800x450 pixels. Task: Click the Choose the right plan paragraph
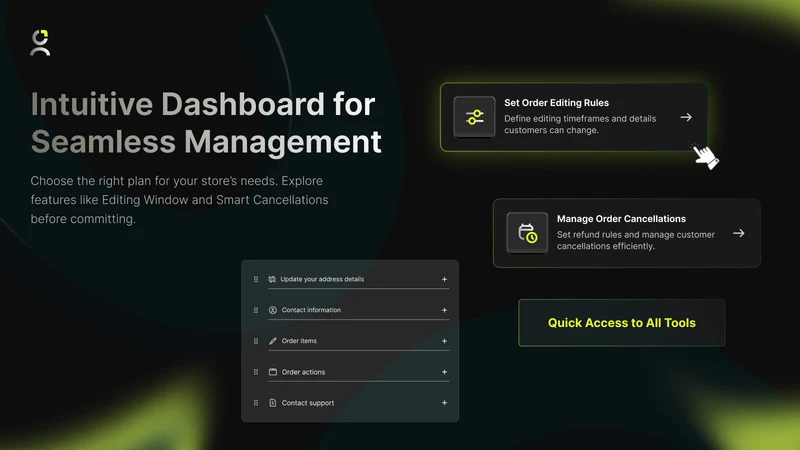tap(180, 199)
